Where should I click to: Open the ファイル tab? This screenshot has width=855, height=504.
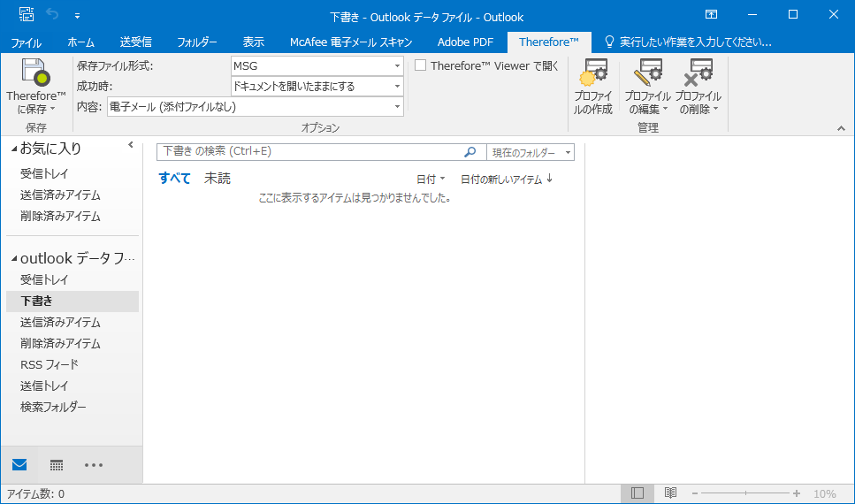coord(27,42)
